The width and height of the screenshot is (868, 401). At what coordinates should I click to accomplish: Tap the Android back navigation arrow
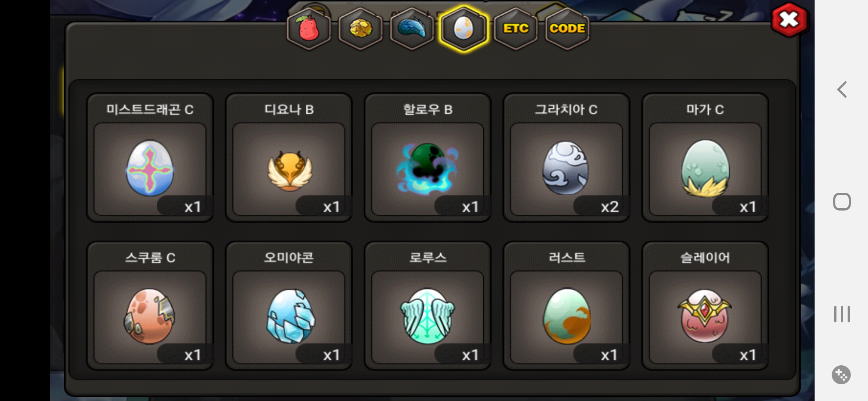(842, 89)
